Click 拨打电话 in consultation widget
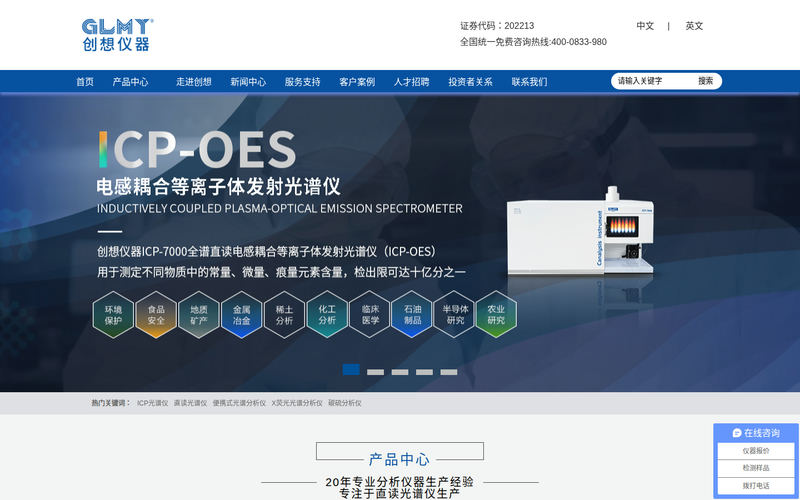The image size is (800, 500). click(x=756, y=486)
